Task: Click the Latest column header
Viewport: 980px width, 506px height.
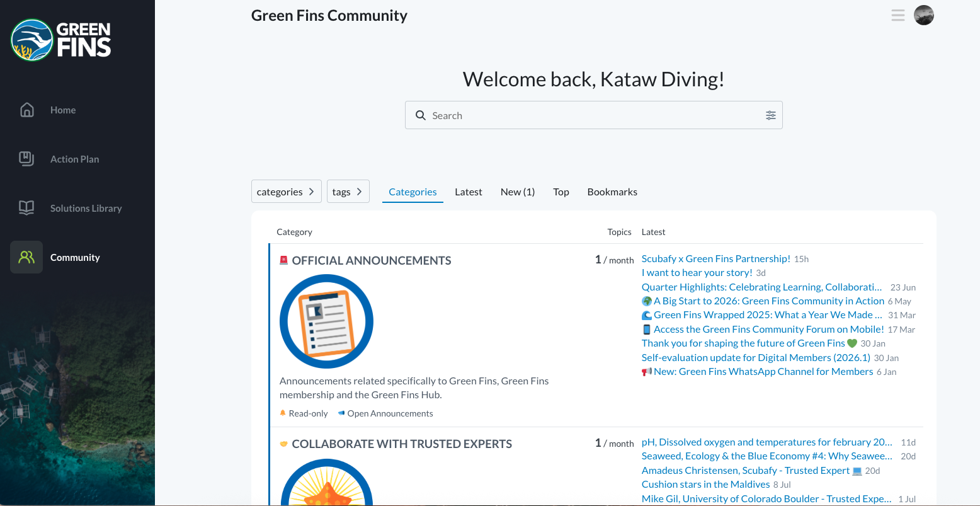Action: click(x=653, y=232)
